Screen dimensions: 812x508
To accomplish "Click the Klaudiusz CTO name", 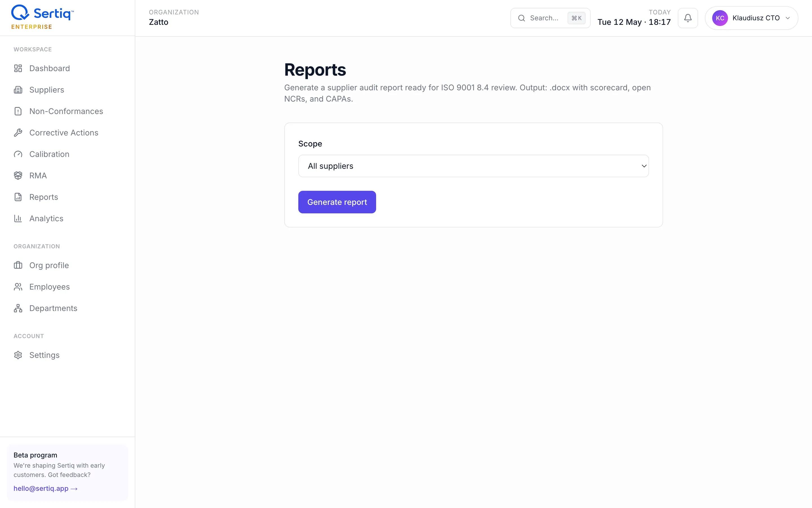I will pos(756,18).
